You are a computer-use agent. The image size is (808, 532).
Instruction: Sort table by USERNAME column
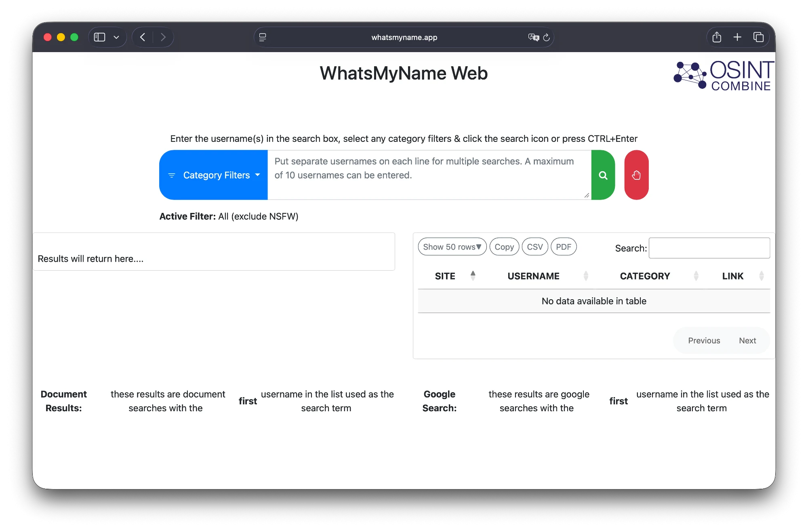533,276
